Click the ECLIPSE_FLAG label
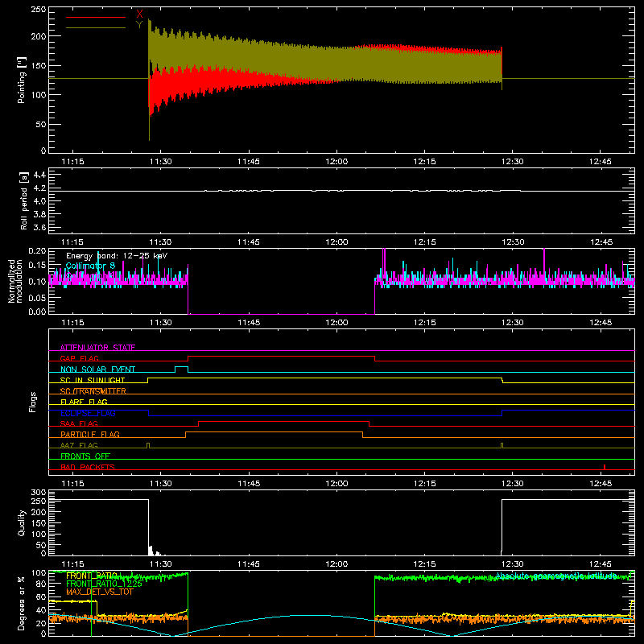The image size is (644, 644). pos(88,413)
